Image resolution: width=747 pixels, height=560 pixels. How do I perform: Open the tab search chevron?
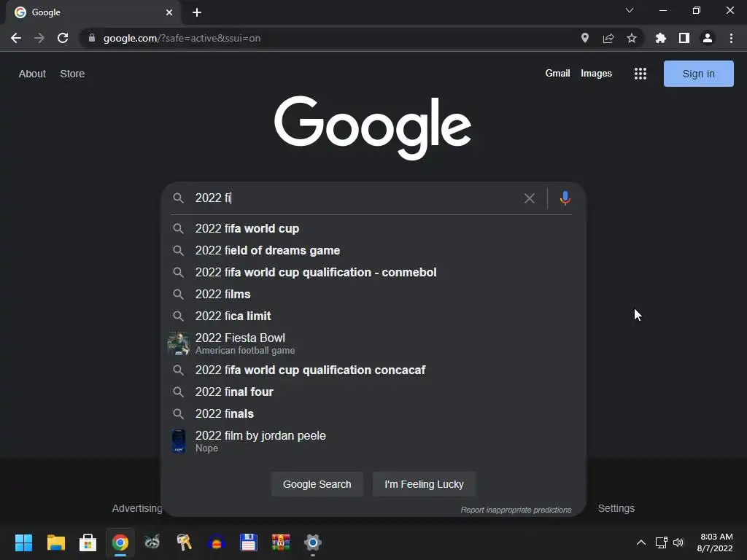click(x=630, y=10)
